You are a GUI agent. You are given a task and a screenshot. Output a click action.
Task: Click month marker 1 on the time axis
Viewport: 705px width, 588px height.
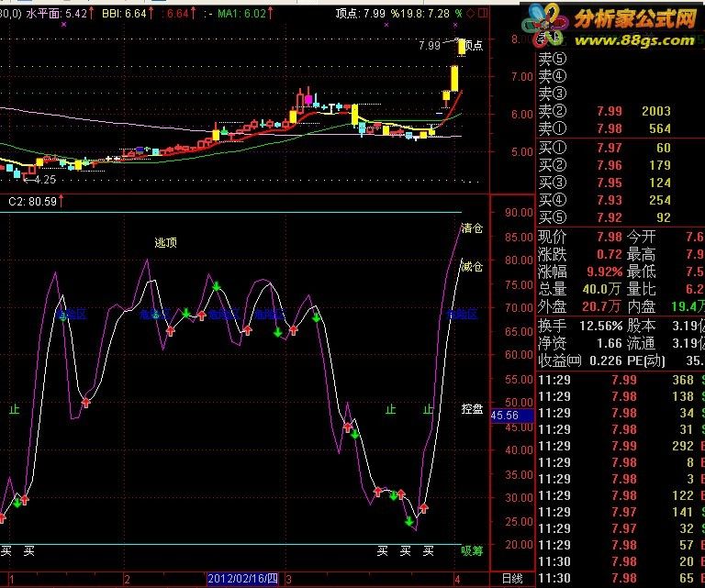pyautogui.click(x=12, y=580)
